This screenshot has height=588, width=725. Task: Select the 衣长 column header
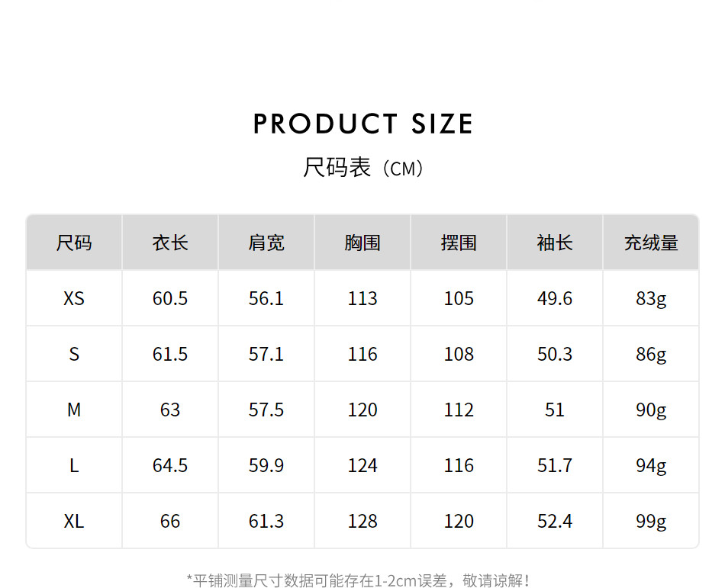point(170,243)
